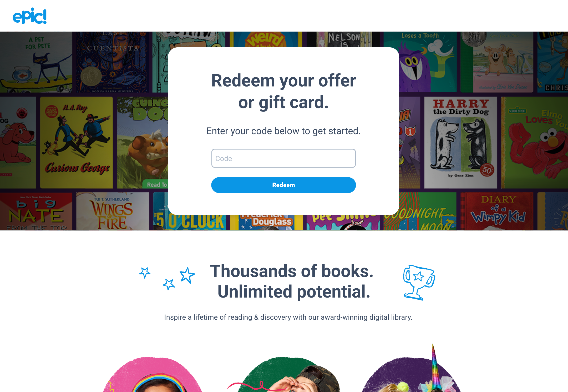
Task: Click the largest blue star doodle
Action: (187, 275)
